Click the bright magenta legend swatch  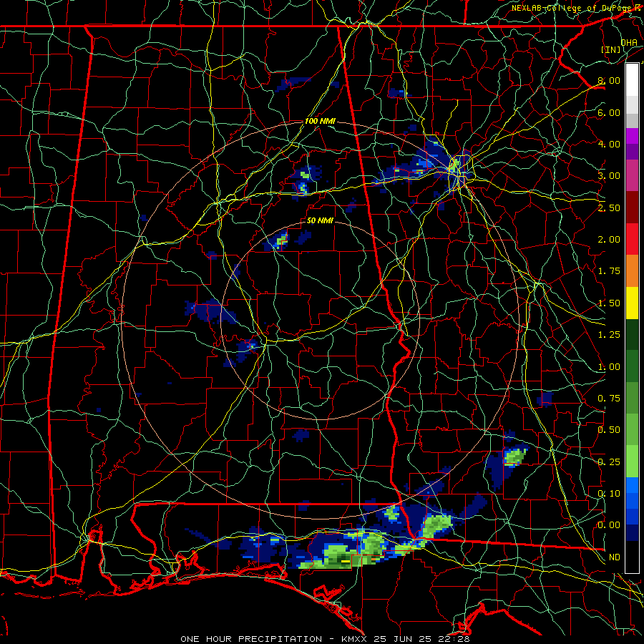pyautogui.click(x=632, y=136)
